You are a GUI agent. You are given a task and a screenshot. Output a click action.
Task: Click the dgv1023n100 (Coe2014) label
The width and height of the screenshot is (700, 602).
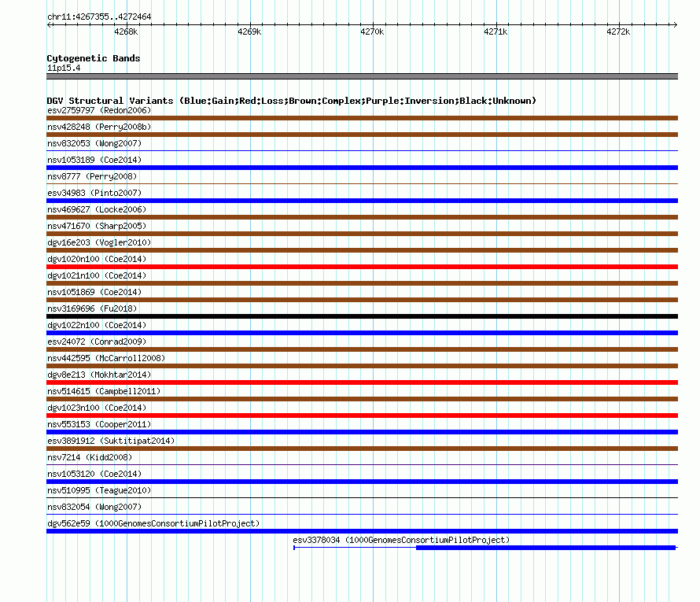97,408
